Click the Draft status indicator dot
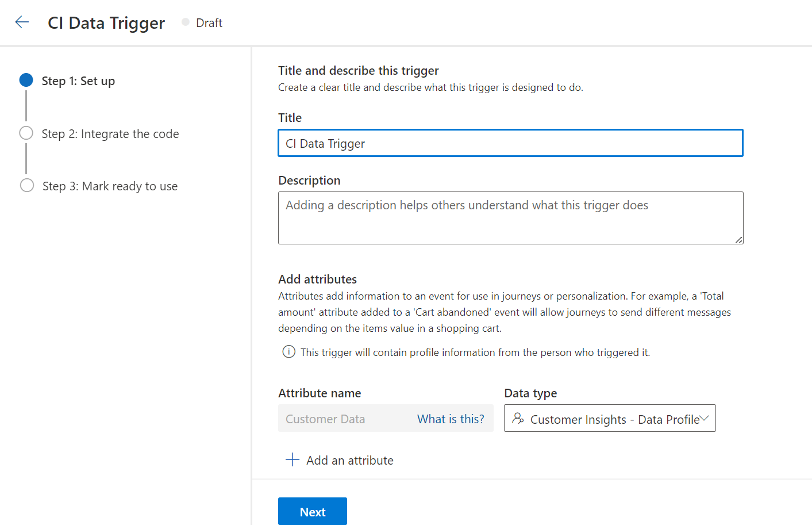Screen dimensions: 812x525 (184, 22)
